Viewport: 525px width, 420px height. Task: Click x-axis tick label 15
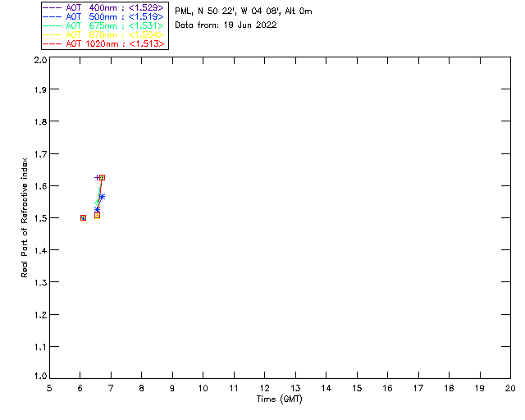click(x=357, y=388)
